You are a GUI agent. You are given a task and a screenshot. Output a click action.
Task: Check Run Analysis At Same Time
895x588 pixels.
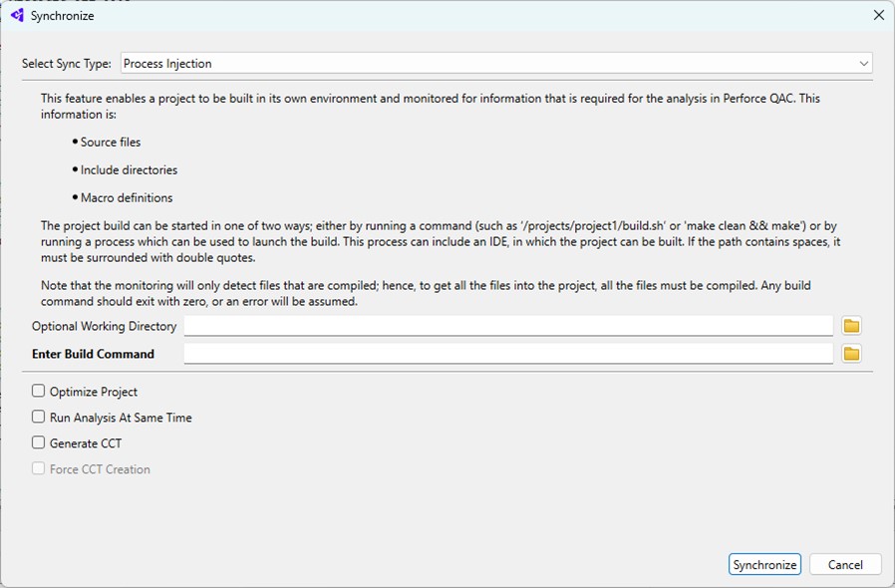38,417
